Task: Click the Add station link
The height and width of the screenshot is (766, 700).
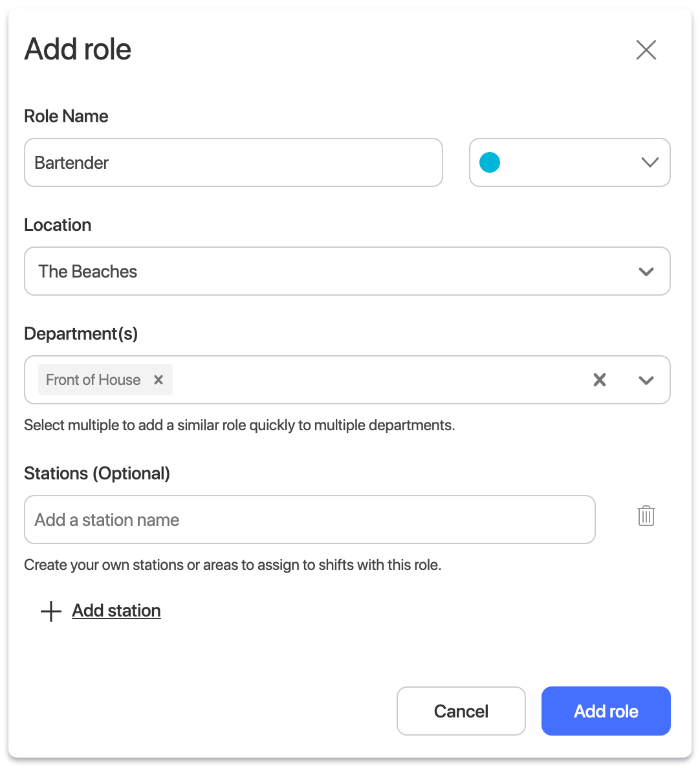Action: pos(116,611)
